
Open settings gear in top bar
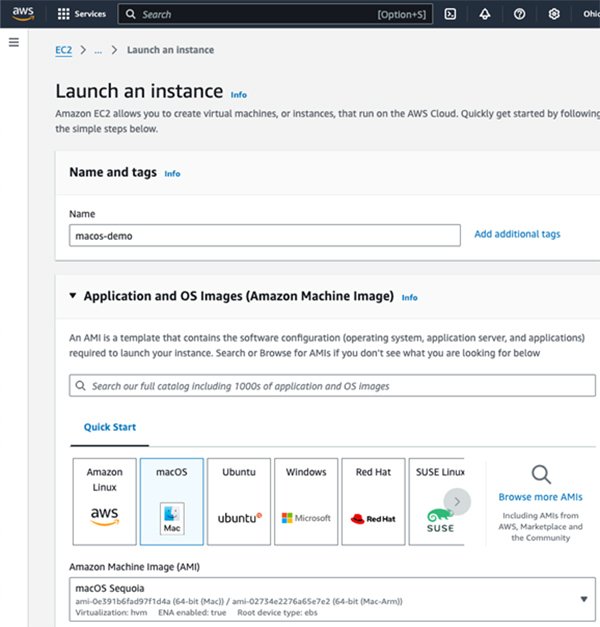pyautogui.click(x=554, y=14)
